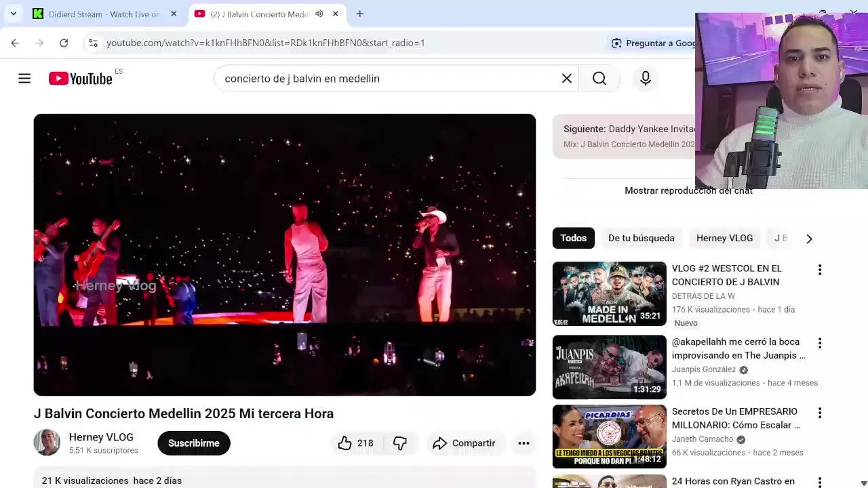
Task: Open a new browser tab
Action: (359, 14)
